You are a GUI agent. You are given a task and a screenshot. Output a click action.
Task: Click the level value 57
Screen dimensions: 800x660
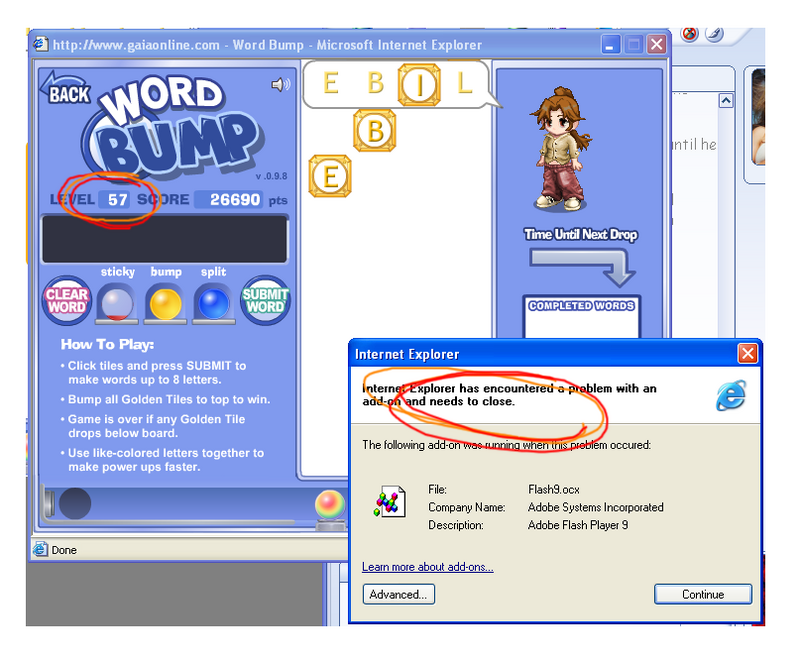[x=117, y=199]
